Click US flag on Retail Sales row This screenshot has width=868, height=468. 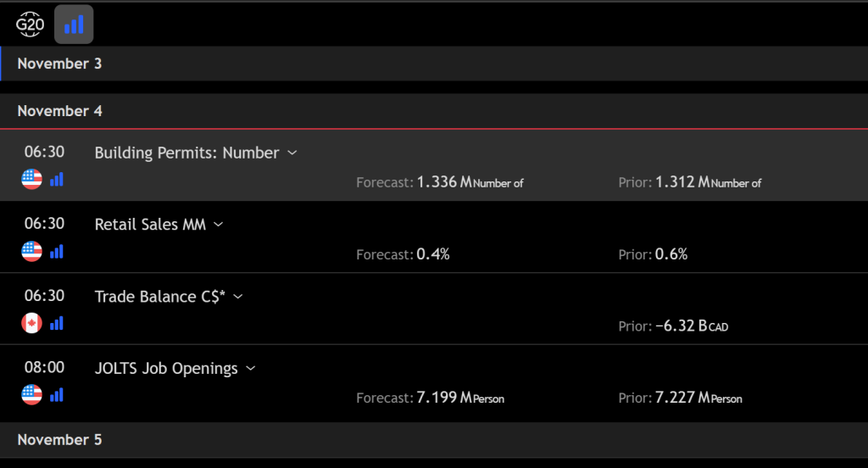pos(31,252)
